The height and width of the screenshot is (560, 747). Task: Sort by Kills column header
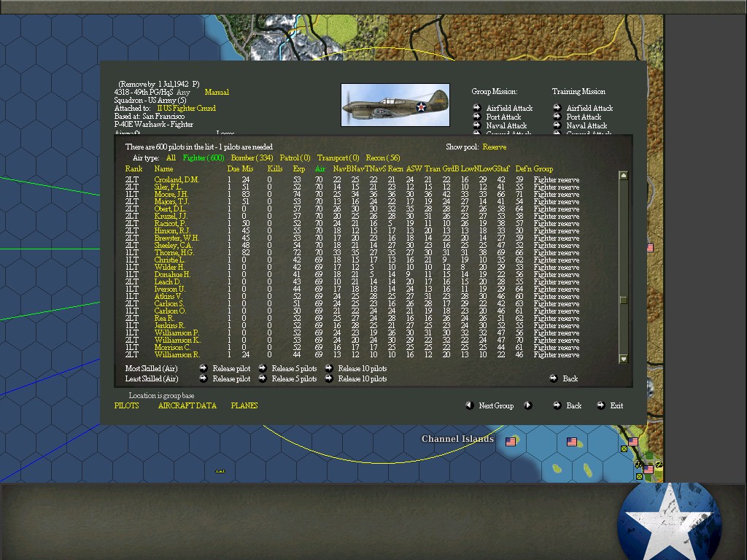(x=275, y=169)
